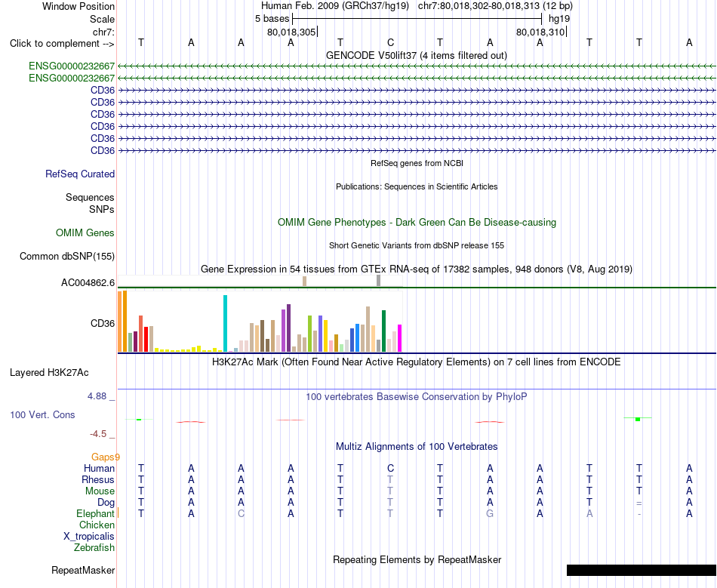Click the C base in Human alignment row
Image resolution: width=717 pixels, height=588 pixels.
point(390,468)
